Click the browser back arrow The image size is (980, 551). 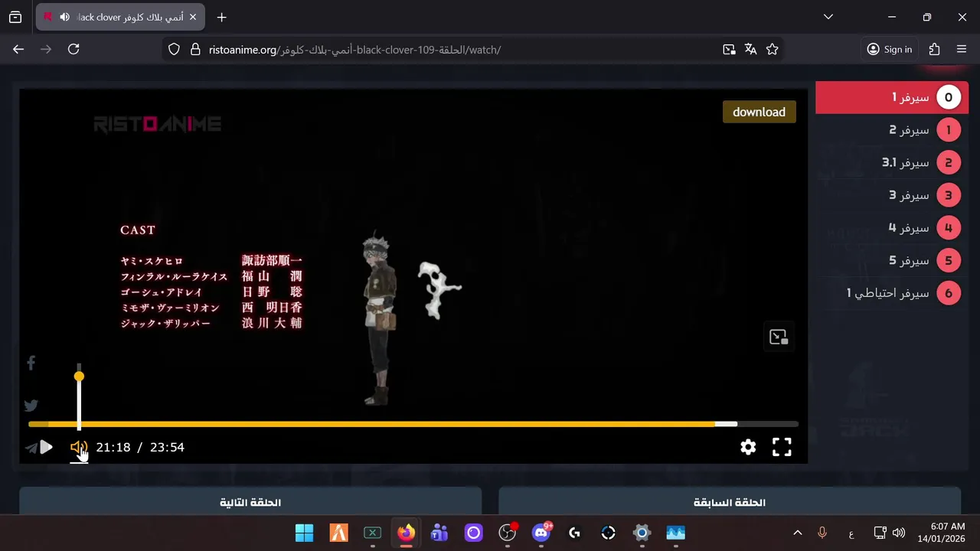(18, 49)
